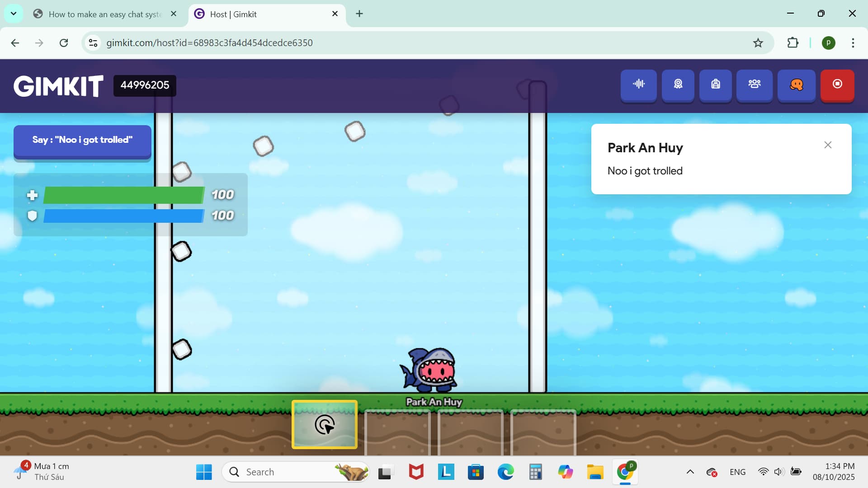Open site information controls in address bar

coord(93,43)
